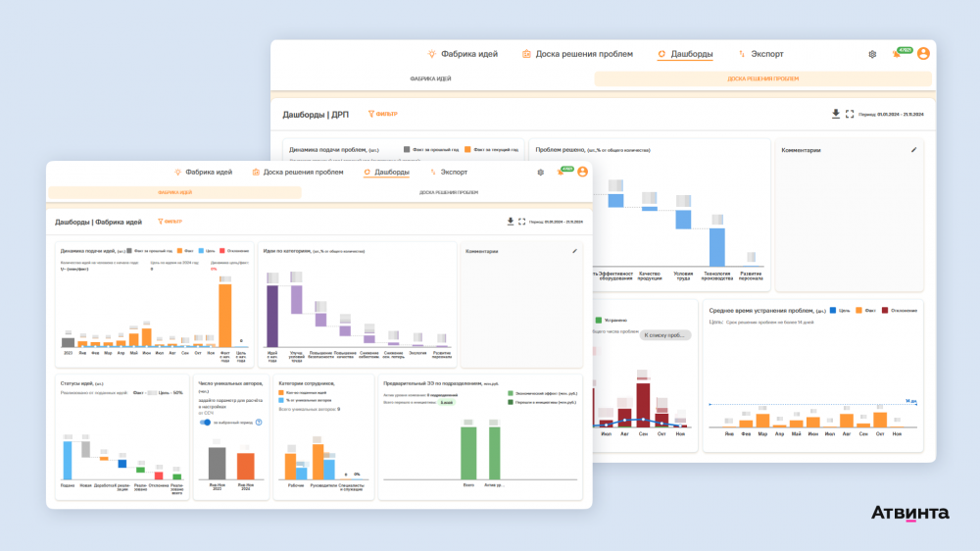
Task: Edit Комментарии in the Фабрика идей dashboard
Action: [x=575, y=251]
